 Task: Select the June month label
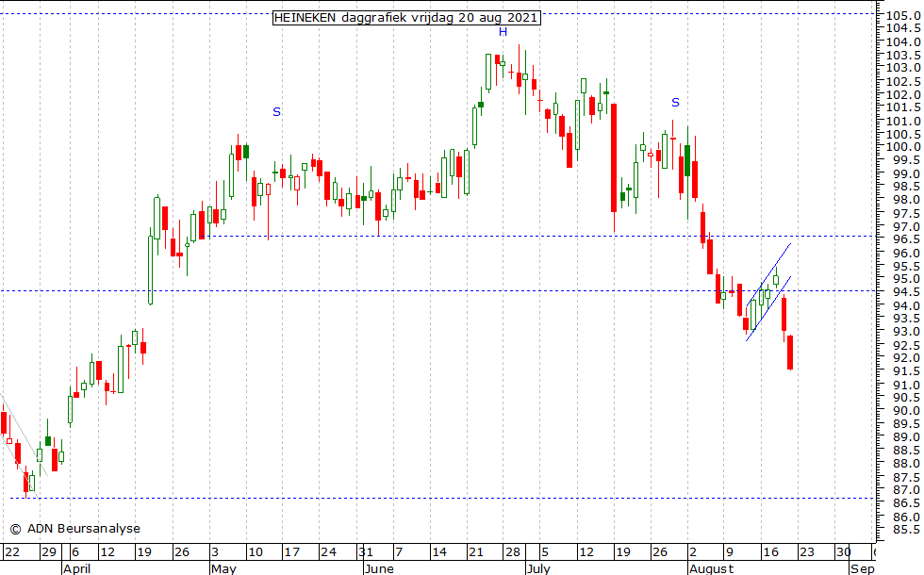click(x=379, y=568)
